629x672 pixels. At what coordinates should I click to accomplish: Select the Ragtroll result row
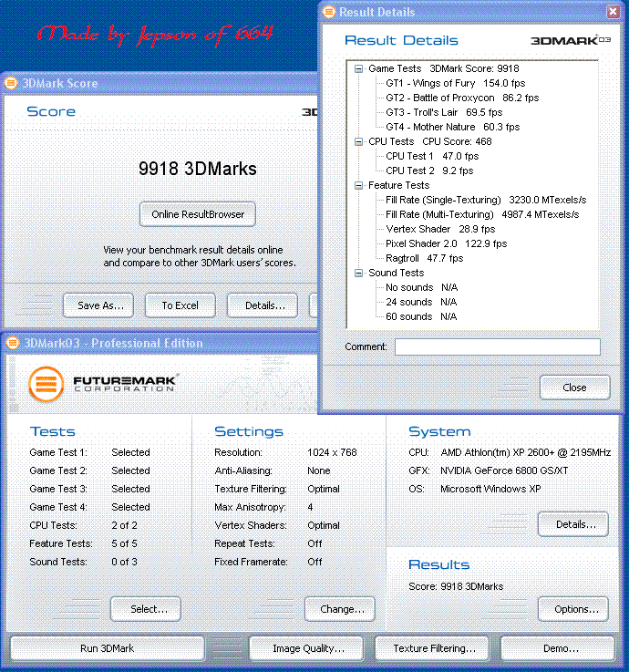(424, 258)
